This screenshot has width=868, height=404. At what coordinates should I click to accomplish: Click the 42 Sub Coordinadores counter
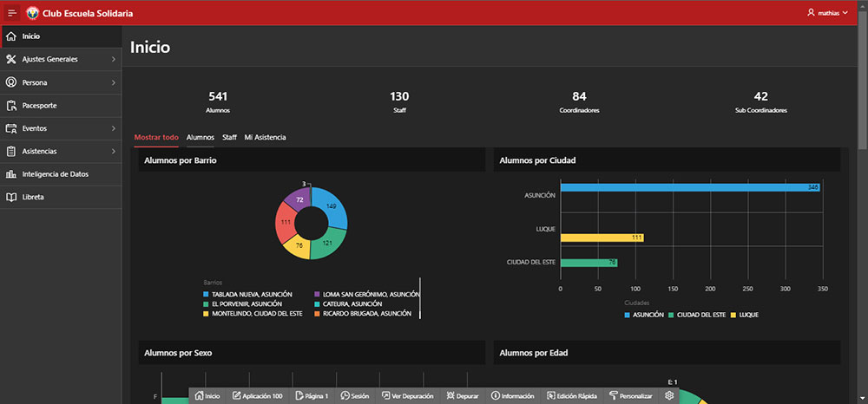click(761, 101)
